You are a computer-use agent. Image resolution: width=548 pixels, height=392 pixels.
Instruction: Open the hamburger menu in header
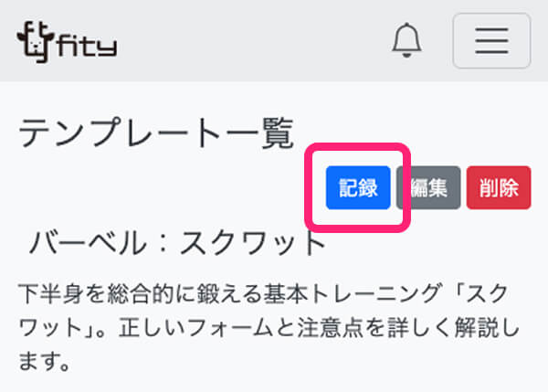[x=491, y=40]
